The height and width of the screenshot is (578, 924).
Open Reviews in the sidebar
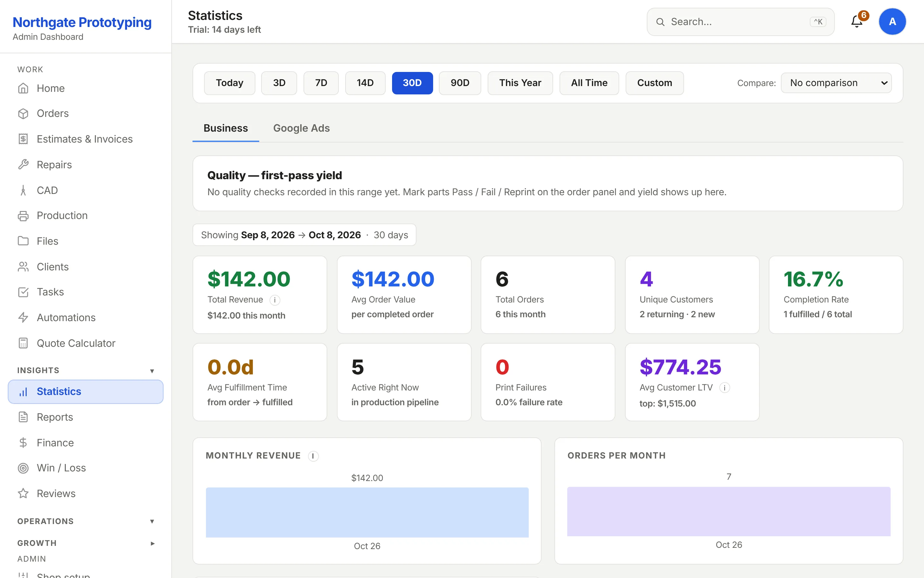86,494
